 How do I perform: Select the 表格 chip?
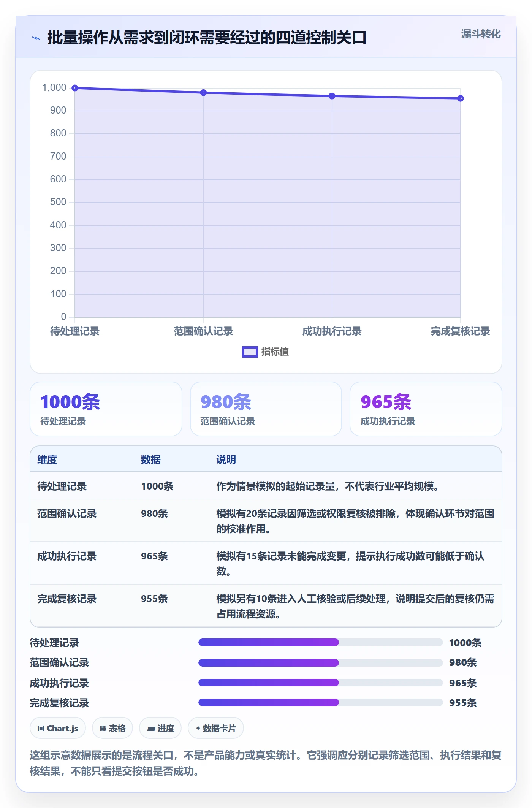click(x=112, y=728)
